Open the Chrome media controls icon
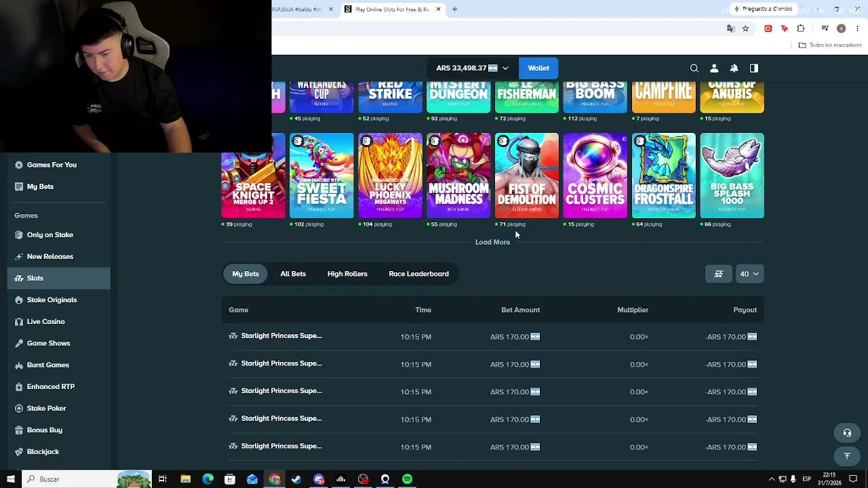The height and width of the screenshot is (488, 868). [x=825, y=28]
